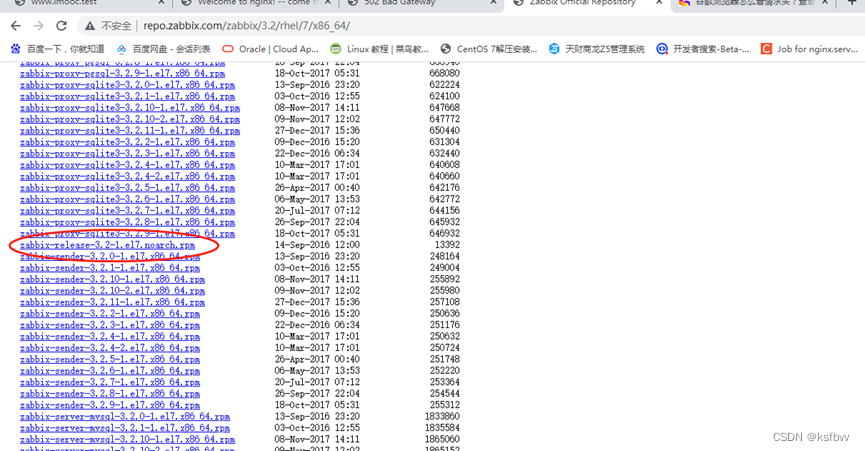Image resolution: width=865 pixels, height=451 pixels.
Task: Open zabbix-proxy-sqlite3-3.2.4-1.el7 link
Action: point(127,165)
